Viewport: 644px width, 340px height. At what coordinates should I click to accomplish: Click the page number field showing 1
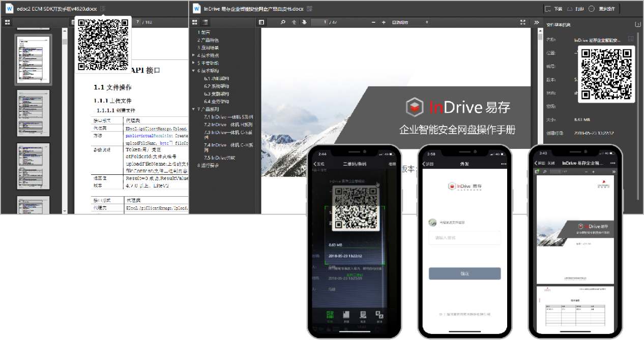pyautogui.click(x=319, y=22)
